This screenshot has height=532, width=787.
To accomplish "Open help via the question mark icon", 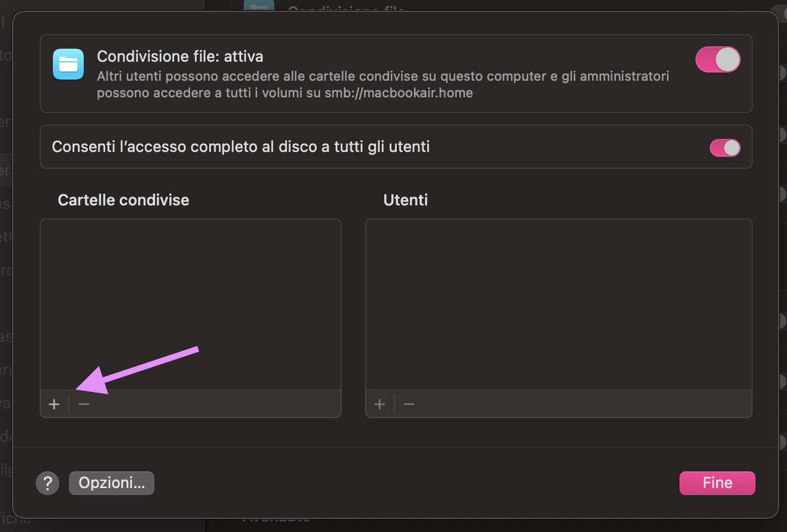I will (x=48, y=483).
